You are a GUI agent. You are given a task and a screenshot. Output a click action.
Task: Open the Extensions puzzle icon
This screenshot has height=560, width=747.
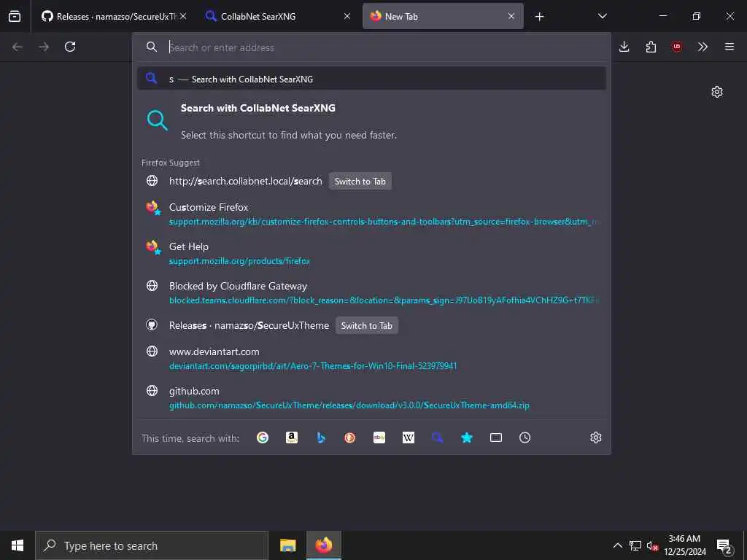click(x=651, y=47)
